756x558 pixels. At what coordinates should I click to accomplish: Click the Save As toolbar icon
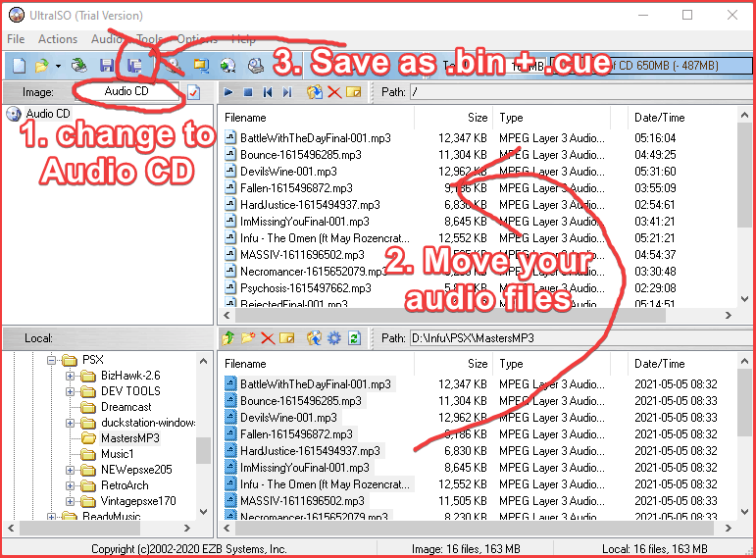(134, 65)
